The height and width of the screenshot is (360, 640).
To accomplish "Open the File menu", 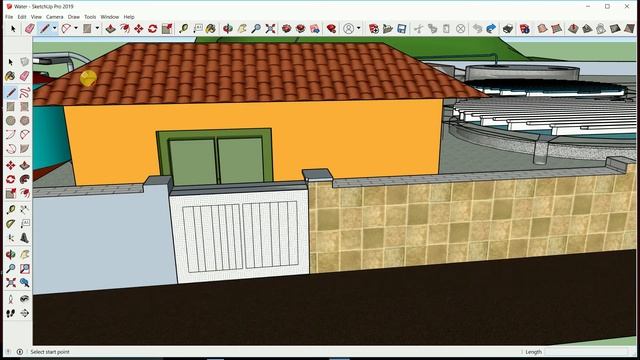I will point(9,17).
